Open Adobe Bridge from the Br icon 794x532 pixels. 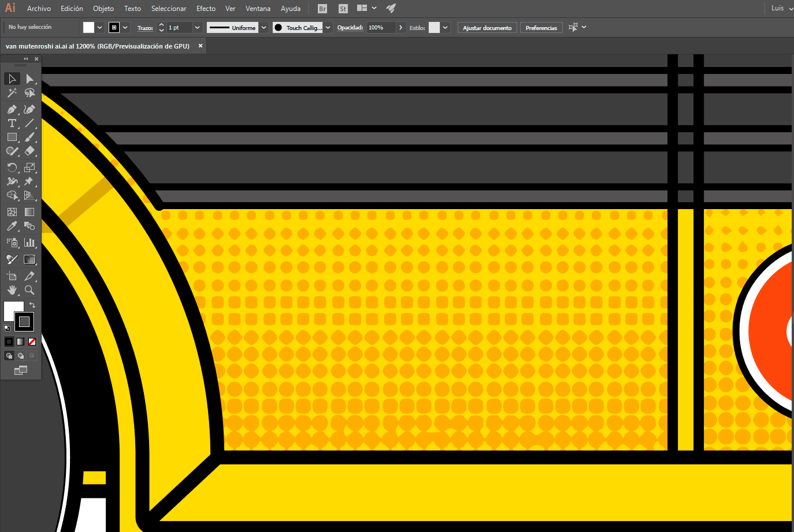(322, 9)
